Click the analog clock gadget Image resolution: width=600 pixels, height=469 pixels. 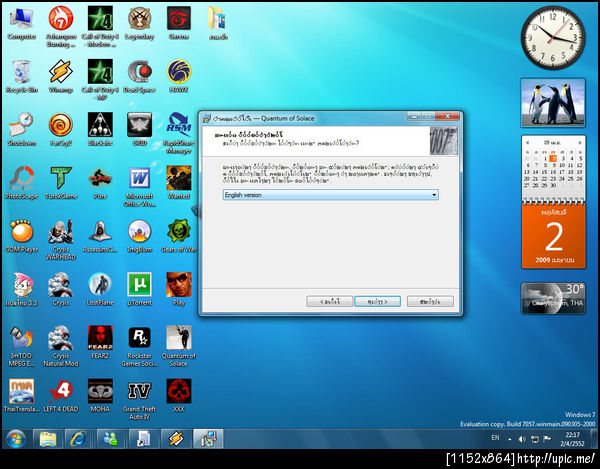tap(553, 37)
